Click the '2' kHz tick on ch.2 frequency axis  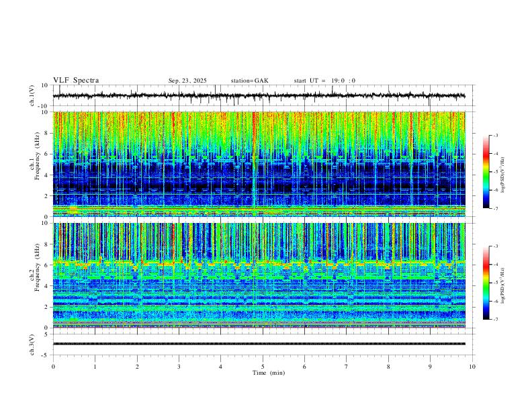tap(47, 307)
